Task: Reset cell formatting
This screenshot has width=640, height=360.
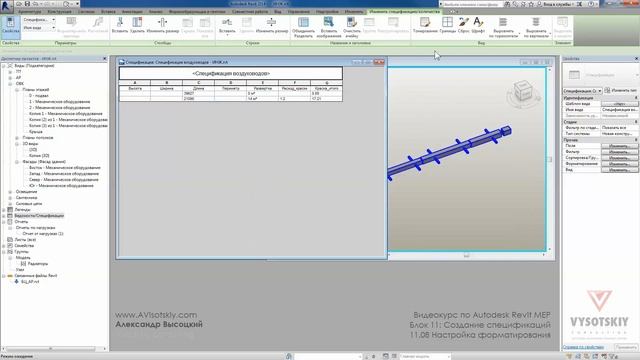Action: [x=463, y=24]
